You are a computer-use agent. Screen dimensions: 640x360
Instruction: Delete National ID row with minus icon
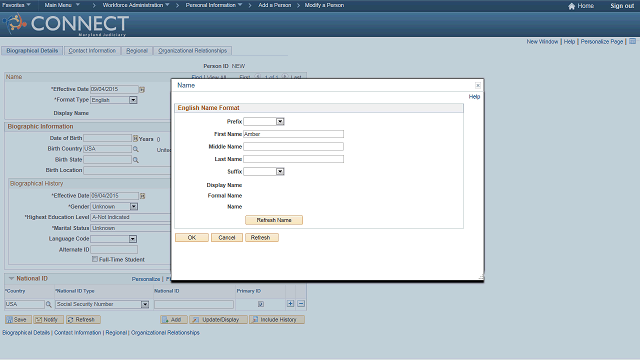tap(301, 304)
